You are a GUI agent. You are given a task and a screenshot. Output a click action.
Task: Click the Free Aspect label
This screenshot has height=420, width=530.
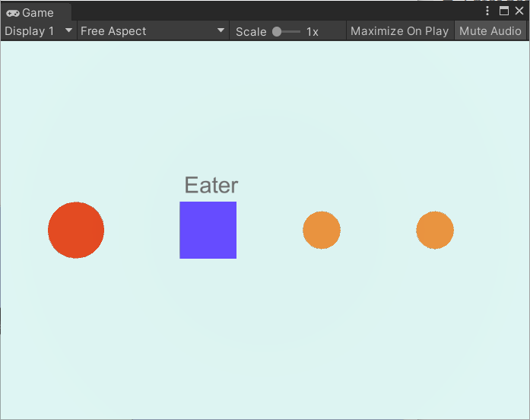tap(113, 31)
